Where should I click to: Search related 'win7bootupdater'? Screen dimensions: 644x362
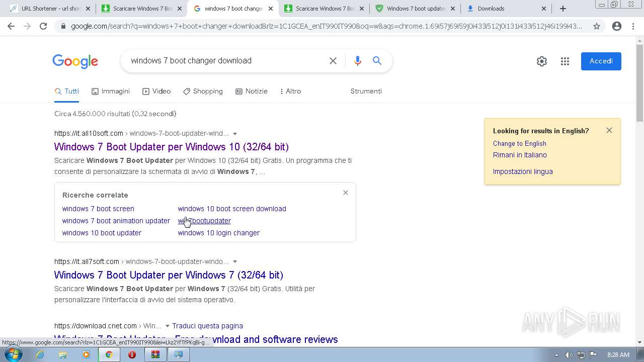[x=204, y=221]
